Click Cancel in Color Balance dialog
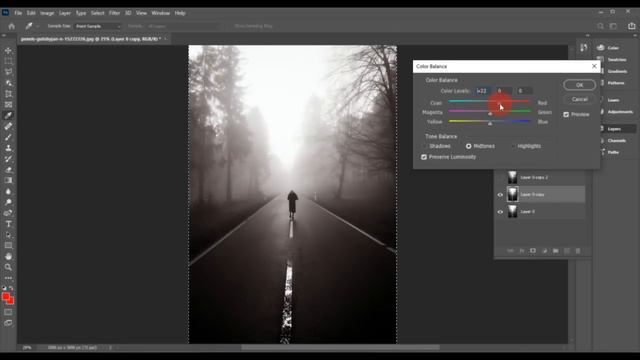640x360 pixels. [x=580, y=99]
